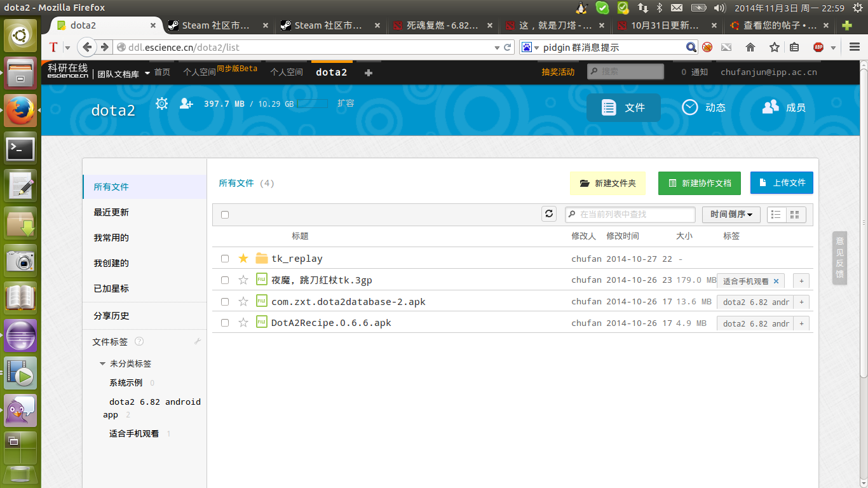Tick the select-all checkbox in list header
The image size is (868, 488).
(225, 215)
